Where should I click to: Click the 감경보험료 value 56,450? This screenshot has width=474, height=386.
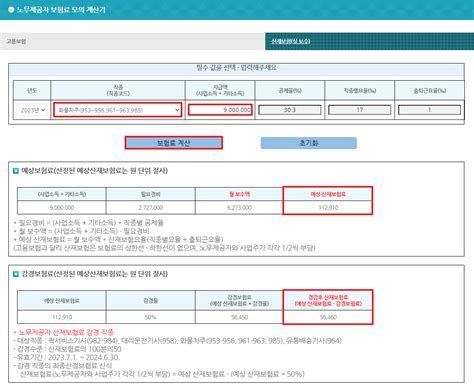coord(239,317)
